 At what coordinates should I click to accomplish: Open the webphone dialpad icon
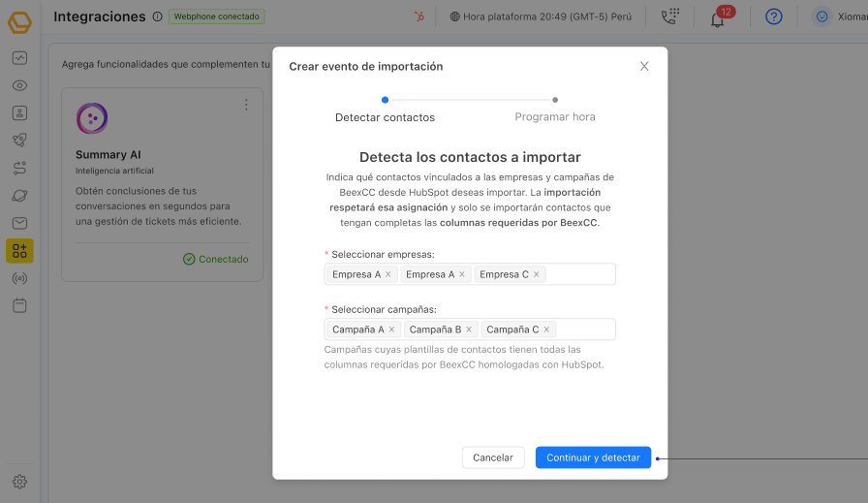coord(669,16)
